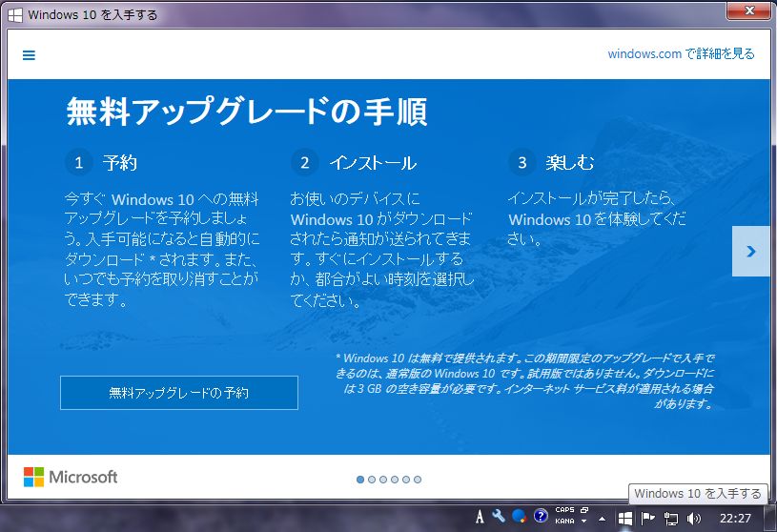This screenshot has height=532, width=777.
Task: Click the clock showing 22:27
Action: tap(735, 519)
